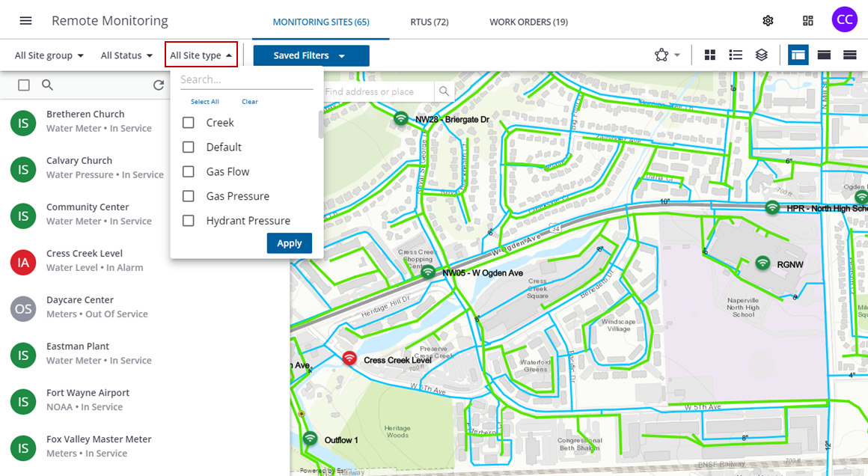The width and height of the screenshot is (868, 476).
Task: Refresh the monitoring sites list
Action: pos(159,85)
